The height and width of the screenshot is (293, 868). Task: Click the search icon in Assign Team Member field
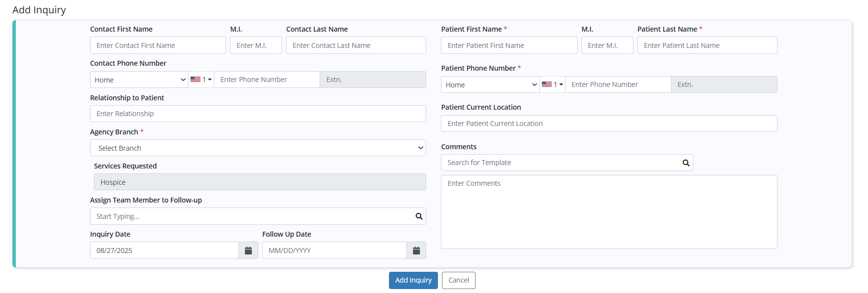pos(419,216)
